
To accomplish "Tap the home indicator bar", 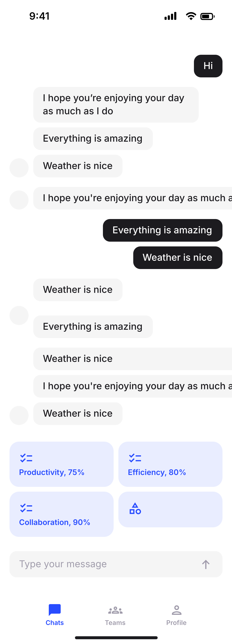I will pos(116,638).
